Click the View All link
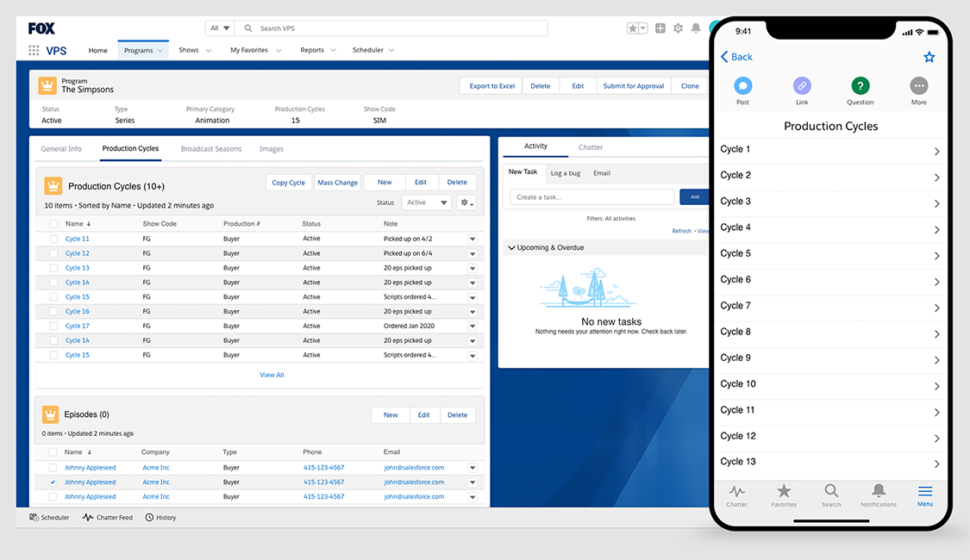 click(x=272, y=375)
